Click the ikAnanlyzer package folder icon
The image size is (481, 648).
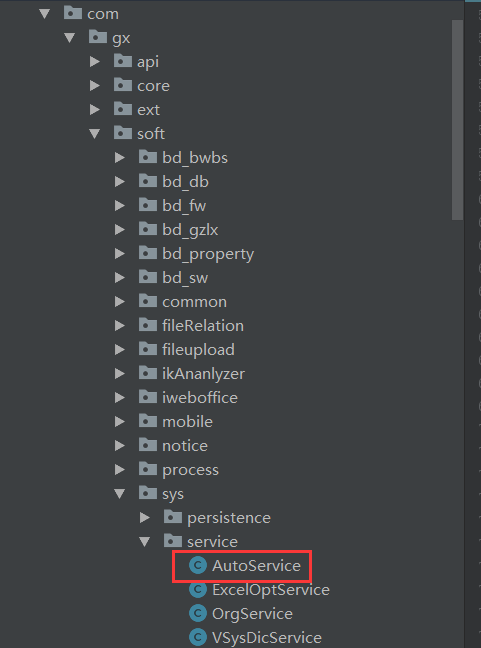(148, 373)
